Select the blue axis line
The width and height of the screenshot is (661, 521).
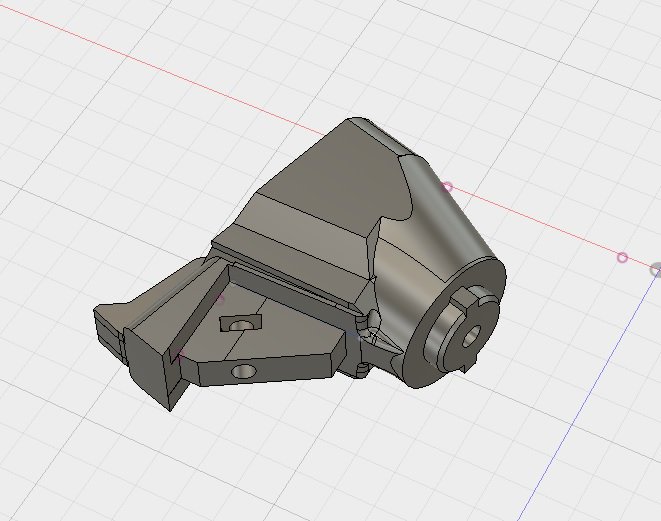[x=590, y=396]
